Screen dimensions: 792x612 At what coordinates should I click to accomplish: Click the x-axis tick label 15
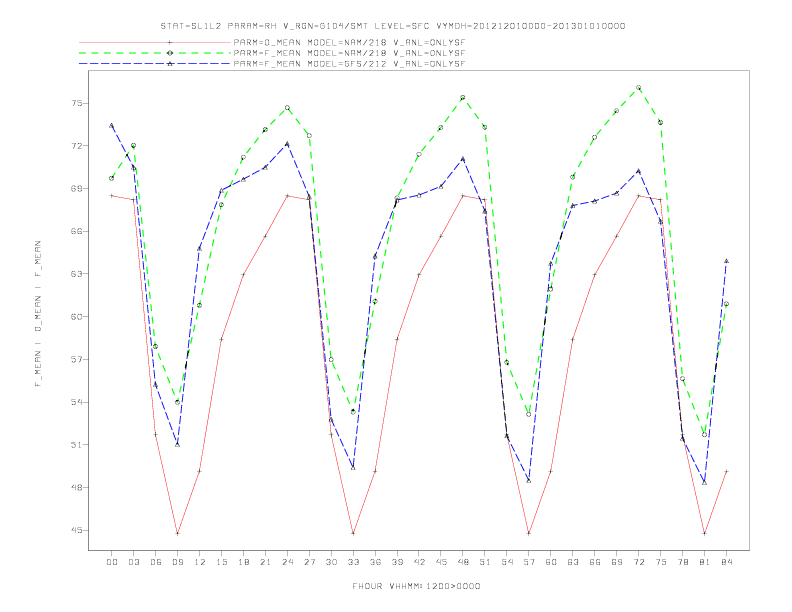(221, 562)
